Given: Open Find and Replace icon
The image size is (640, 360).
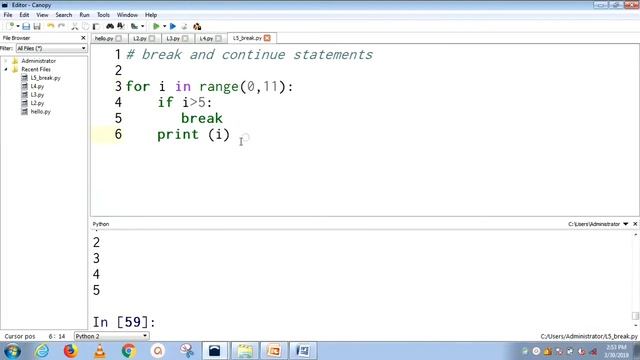Looking at the screenshot, I should (121, 26).
